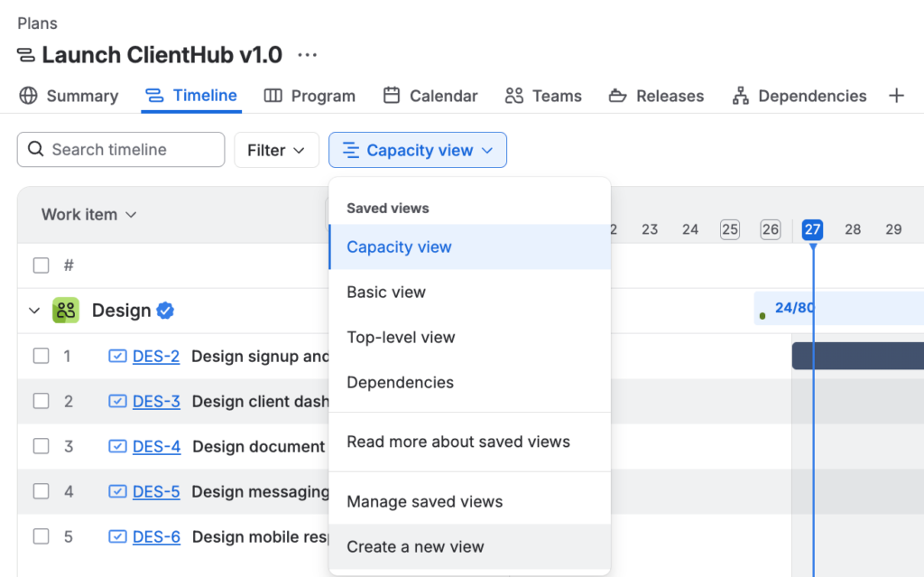This screenshot has width=924, height=577.
Task: Click the Launch ClientHub v1.0 title
Action: [162, 55]
